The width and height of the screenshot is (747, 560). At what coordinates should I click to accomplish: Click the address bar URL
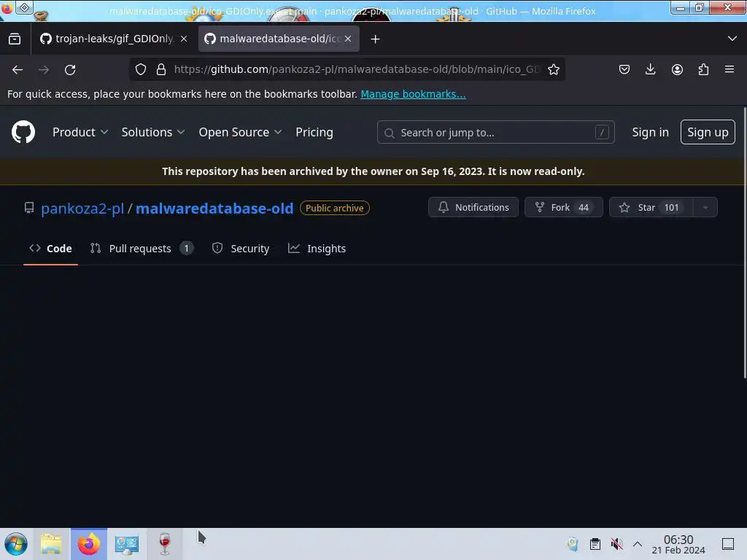click(x=357, y=69)
